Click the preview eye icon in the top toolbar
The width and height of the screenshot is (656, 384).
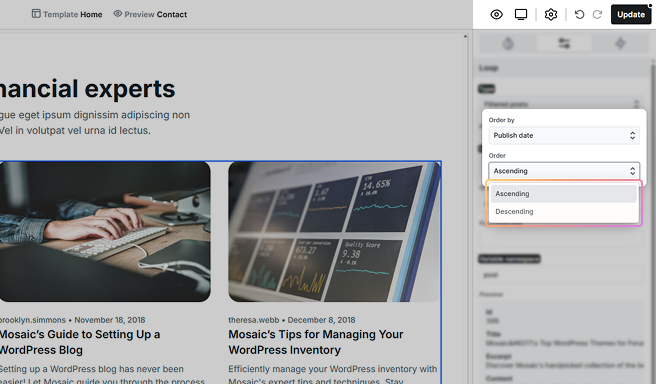tap(496, 15)
